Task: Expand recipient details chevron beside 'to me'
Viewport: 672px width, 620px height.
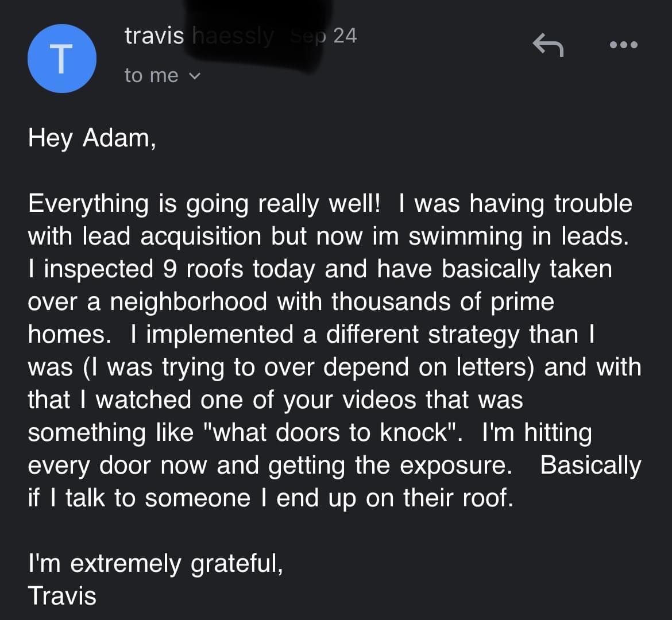Action: pyautogui.click(x=195, y=76)
